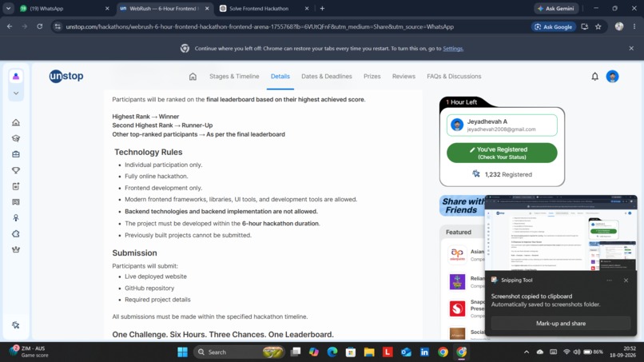
Task: Expand the sidebar chevron below profile icon
Action: (16, 93)
